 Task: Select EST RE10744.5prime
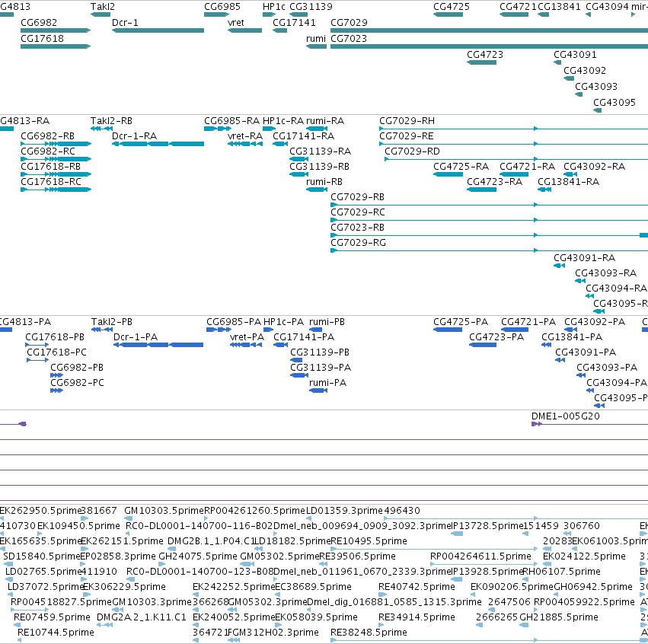point(20,640)
